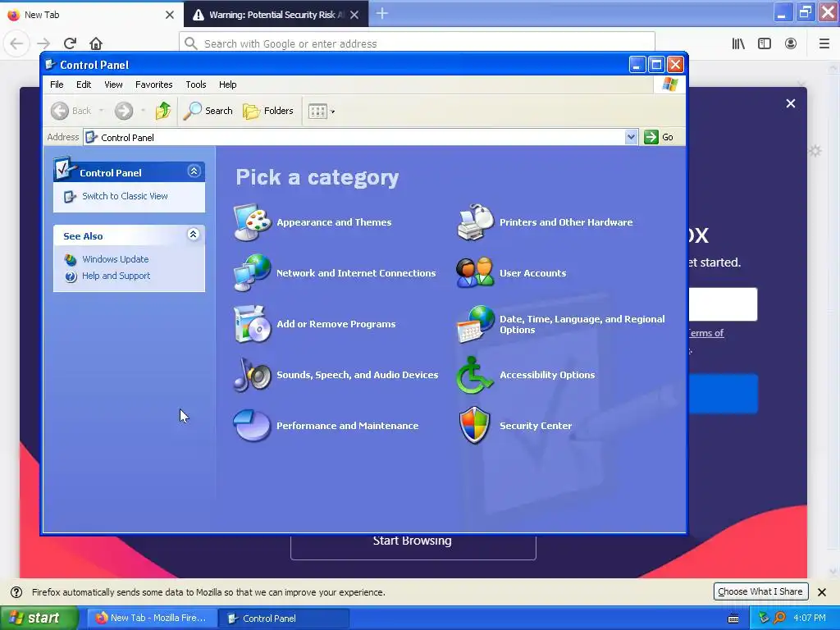Expand the Address bar dropdown arrow
Image resolution: width=840 pixels, height=630 pixels.
631,137
